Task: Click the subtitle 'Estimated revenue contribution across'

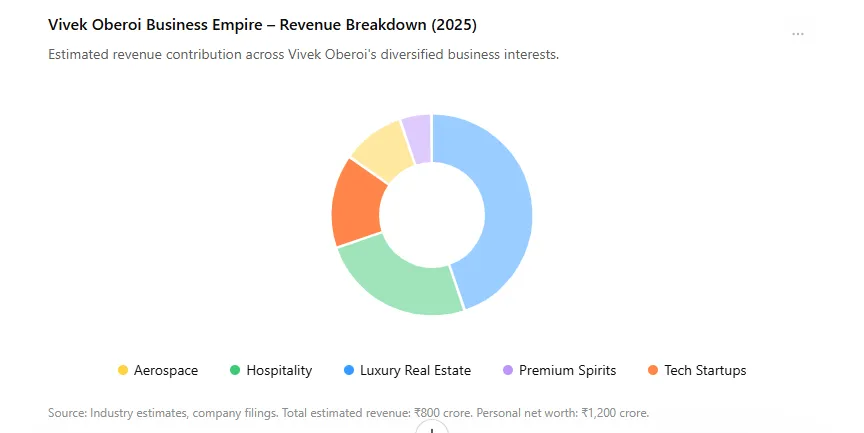Action: (x=166, y=55)
